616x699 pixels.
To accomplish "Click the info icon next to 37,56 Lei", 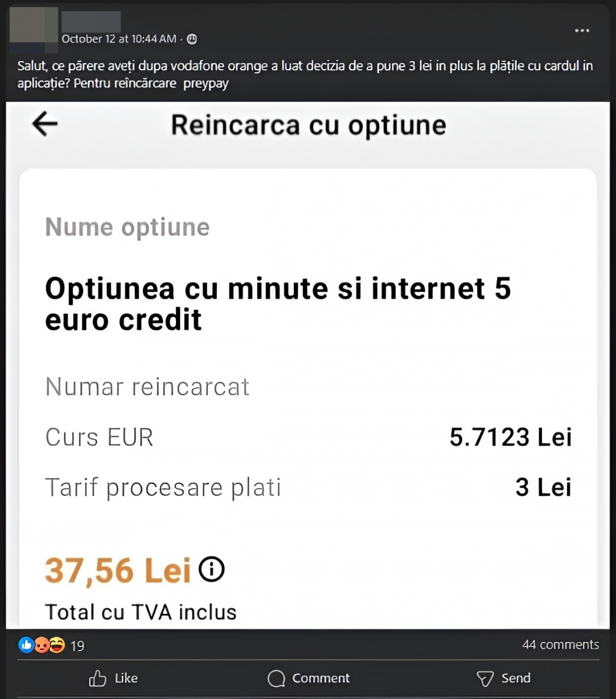I will click(x=212, y=569).
